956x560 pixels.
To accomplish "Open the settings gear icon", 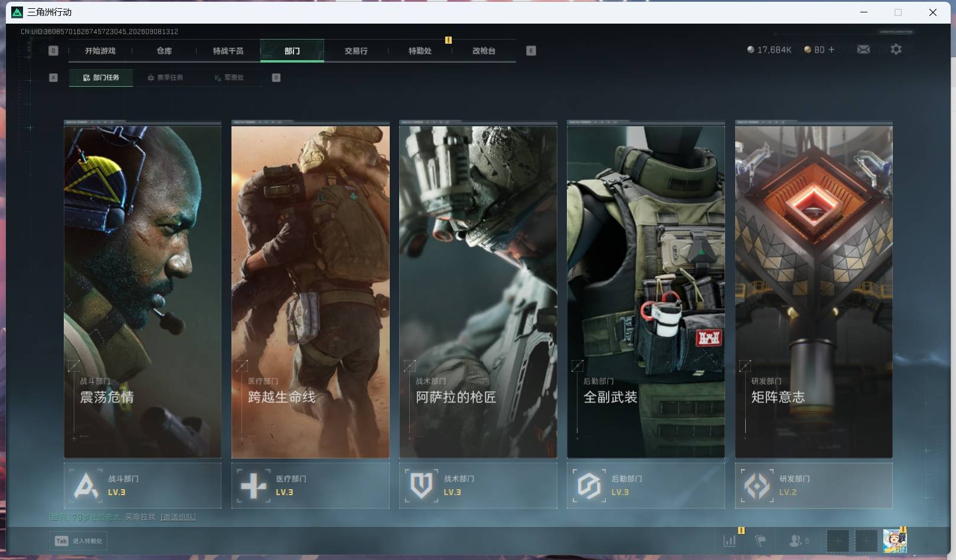I will point(896,50).
